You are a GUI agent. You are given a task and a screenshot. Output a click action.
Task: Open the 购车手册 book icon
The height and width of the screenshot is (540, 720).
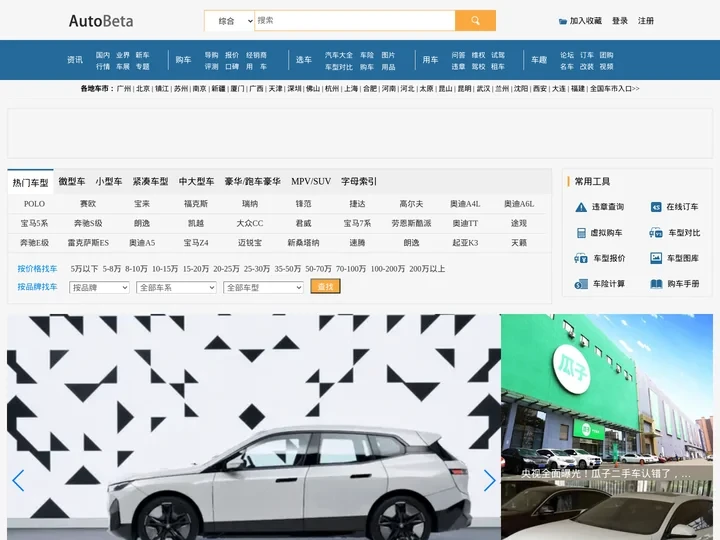[x=656, y=284]
